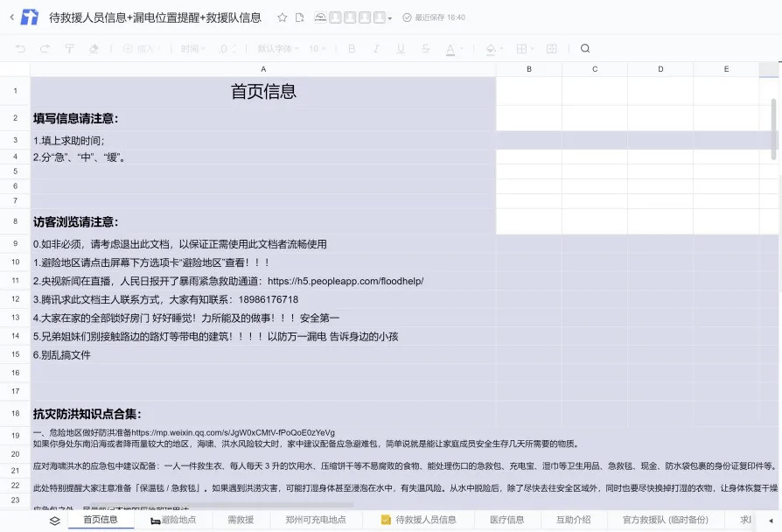Switch to the 首页信息 sheet tab
The width and height of the screenshot is (782, 532).
101,520
